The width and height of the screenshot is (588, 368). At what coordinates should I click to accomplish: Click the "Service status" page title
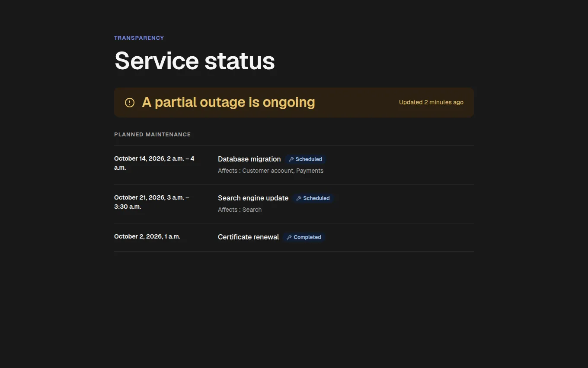point(195,61)
